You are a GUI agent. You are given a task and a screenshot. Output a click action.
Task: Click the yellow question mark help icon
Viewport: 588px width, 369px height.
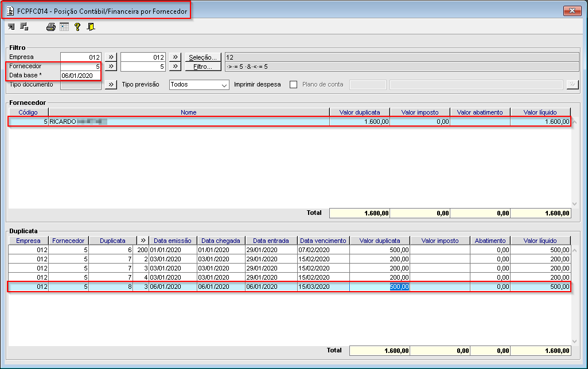pyautogui.click(x=77, y=27)
